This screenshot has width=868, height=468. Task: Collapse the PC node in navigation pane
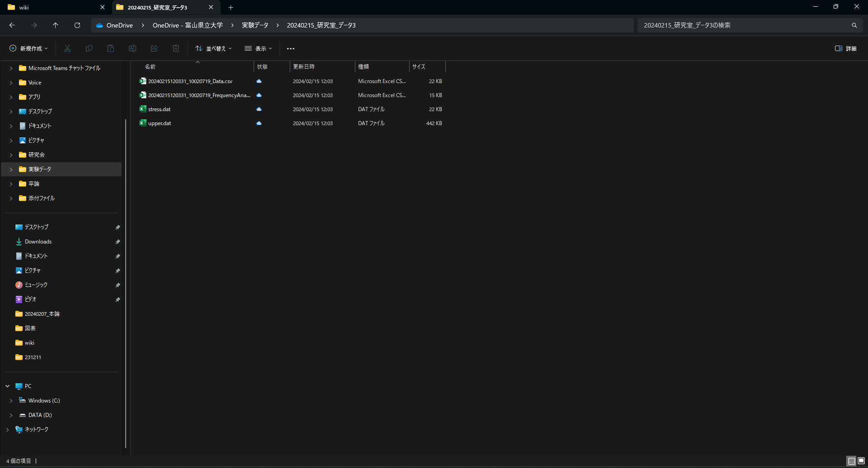pos(8,386)
